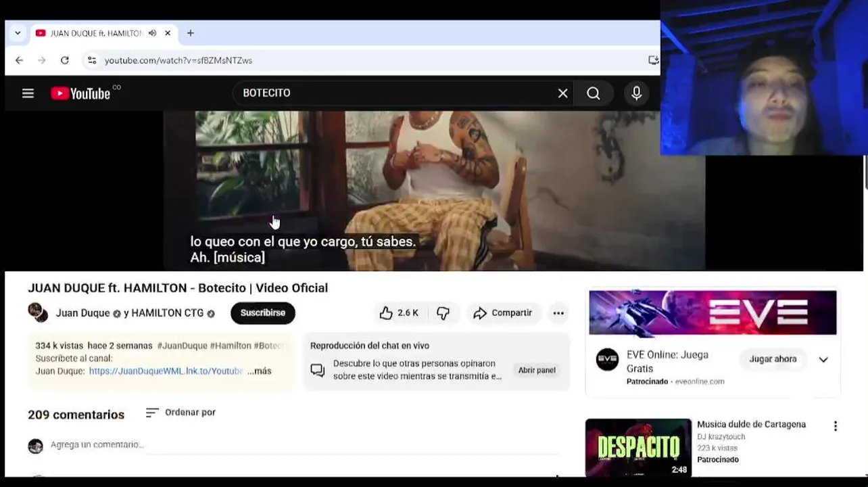Open options menu for Musica dulde video
The height and width of the screenshot is (487, 868).
(x=836, y=425)
